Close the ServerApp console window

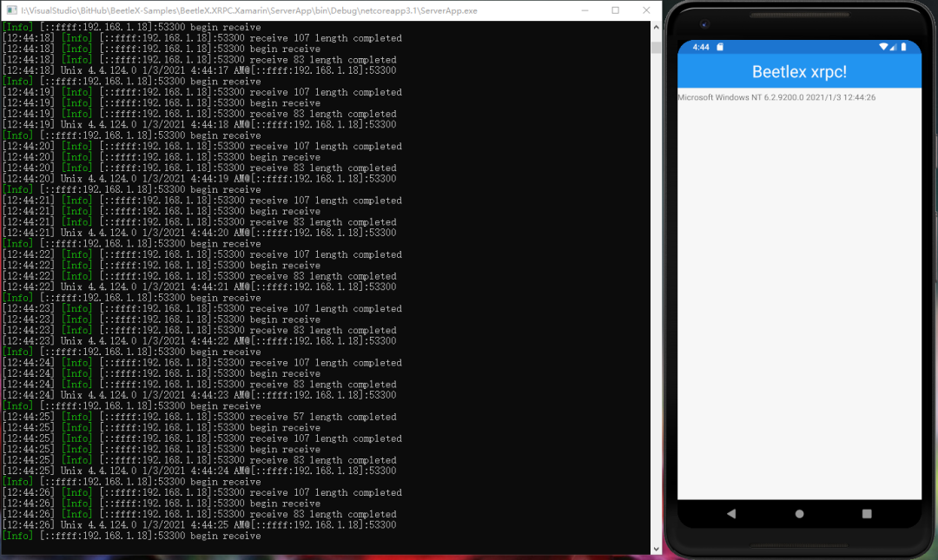coord(646,10)
